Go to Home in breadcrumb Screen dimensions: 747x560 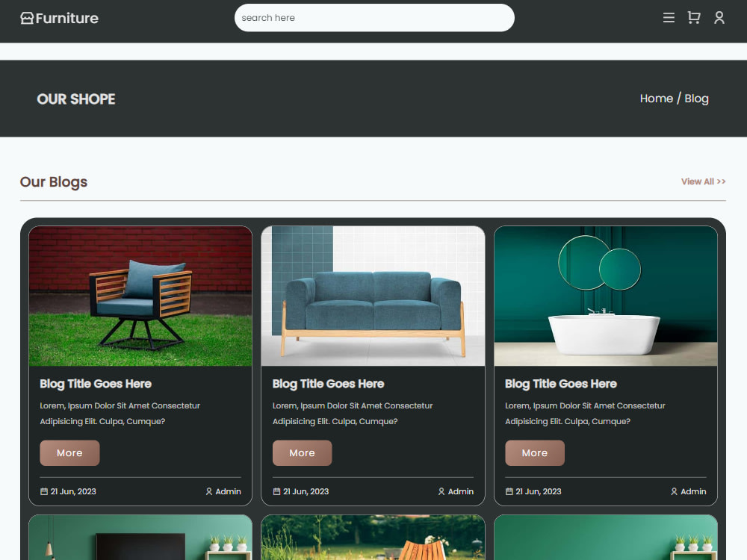(x=657, y=99)
